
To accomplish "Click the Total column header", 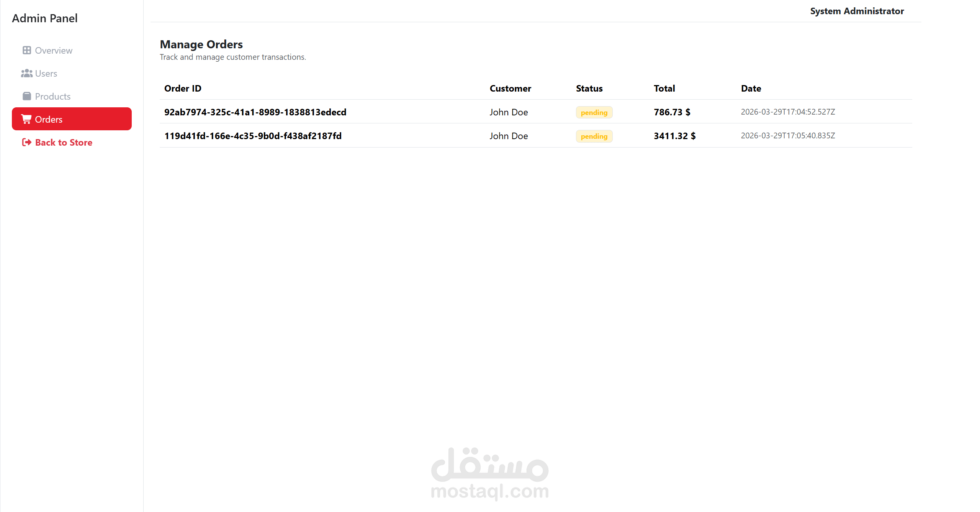I will pos(664,88).
